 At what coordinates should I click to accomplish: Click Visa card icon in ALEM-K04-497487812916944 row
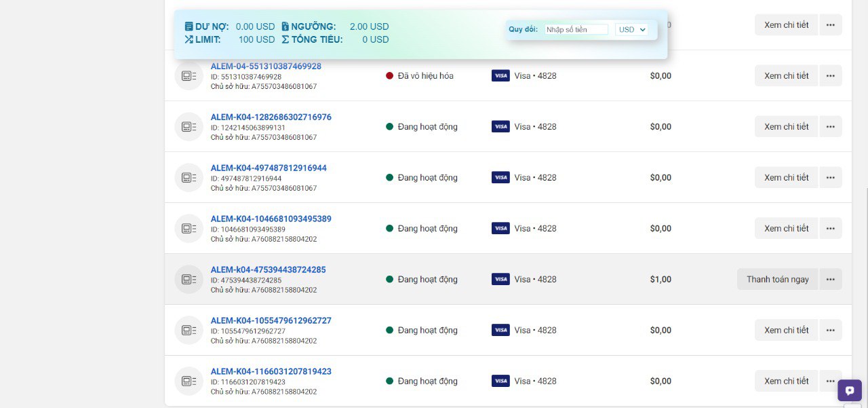pos(500,177)
